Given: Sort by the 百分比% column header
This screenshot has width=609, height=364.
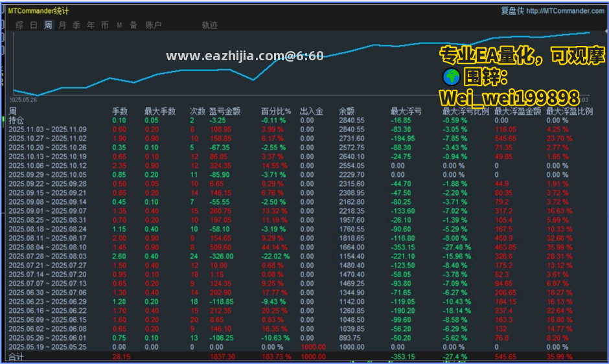Looking at the screenshot, I should 276,111.
